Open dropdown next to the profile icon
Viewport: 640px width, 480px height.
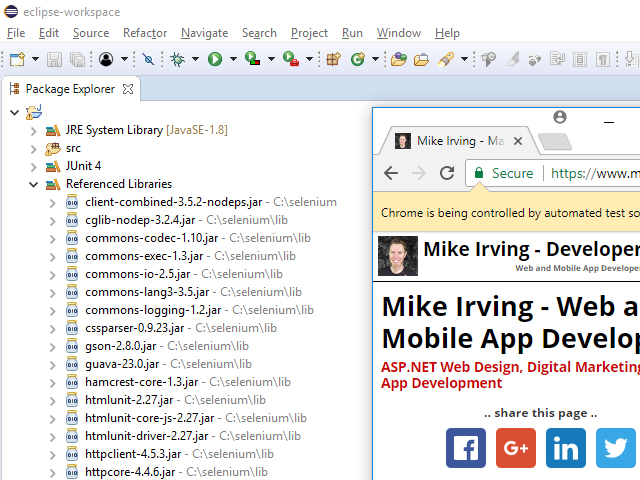(x=124, y=59)
